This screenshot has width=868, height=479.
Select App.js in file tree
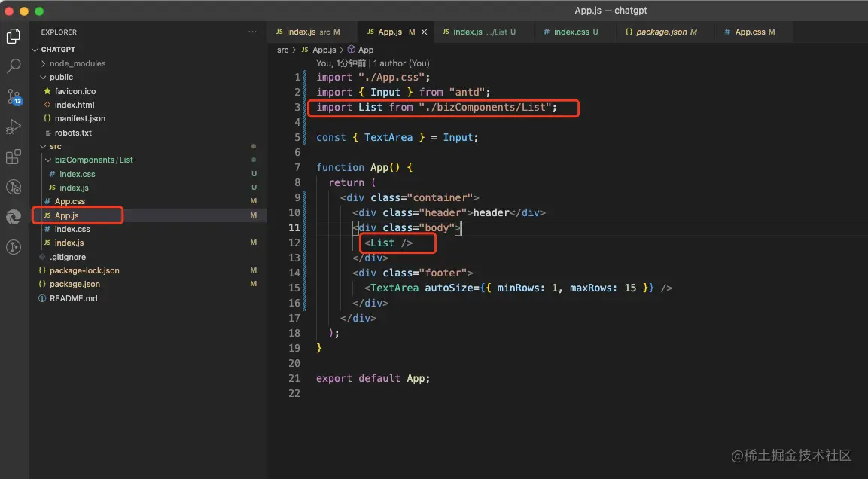coord(66,215)
